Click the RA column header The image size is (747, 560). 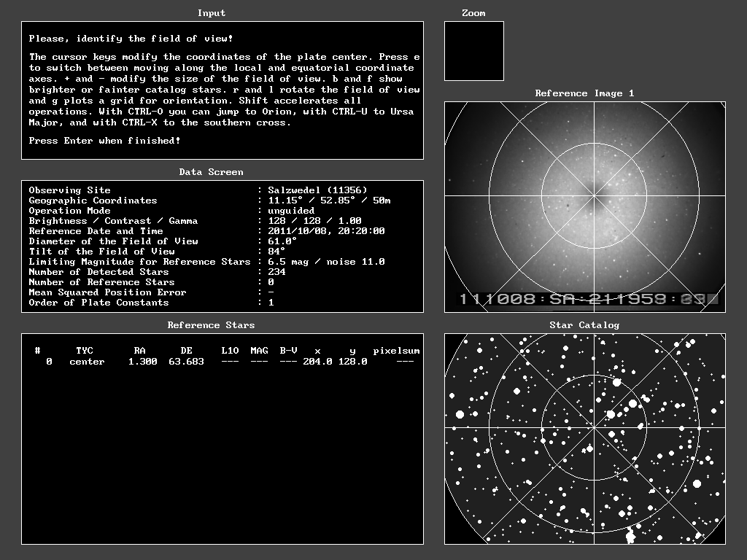click(139, 351)
